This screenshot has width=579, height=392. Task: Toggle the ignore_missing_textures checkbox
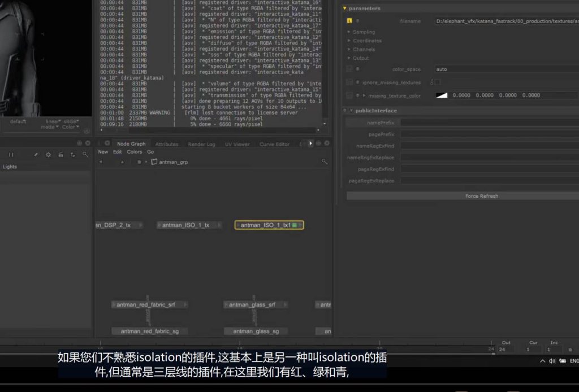click(437, 82)
